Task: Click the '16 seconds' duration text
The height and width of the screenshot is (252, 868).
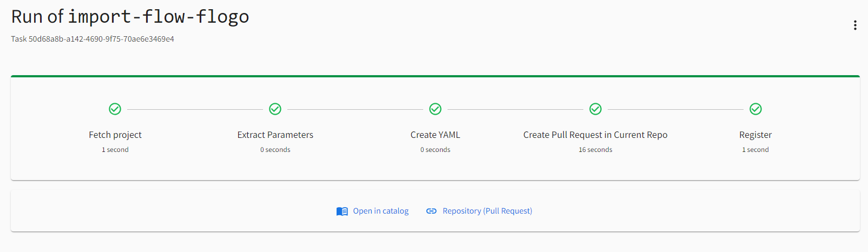Action: point(595,150)
